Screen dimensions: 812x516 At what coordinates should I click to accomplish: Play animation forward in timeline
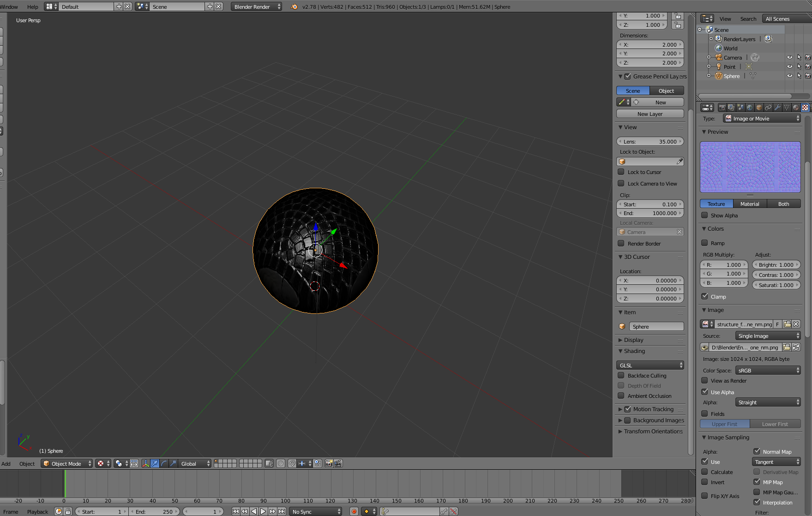pyautogui.click(x=263, y=511)
